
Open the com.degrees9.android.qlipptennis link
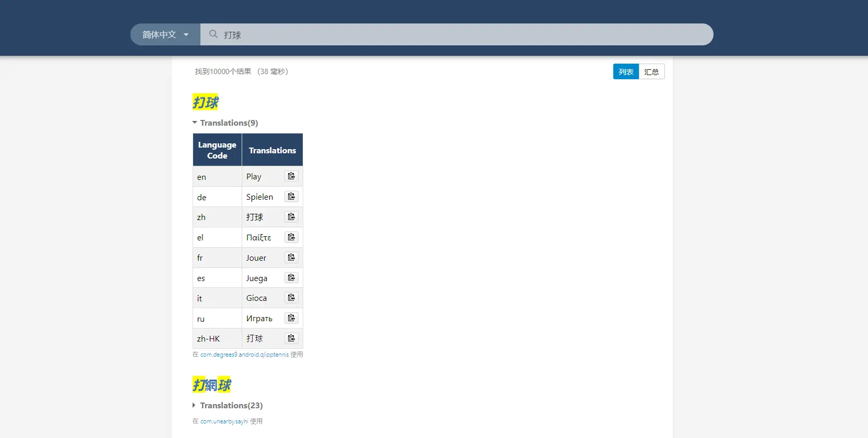point(244,355)
